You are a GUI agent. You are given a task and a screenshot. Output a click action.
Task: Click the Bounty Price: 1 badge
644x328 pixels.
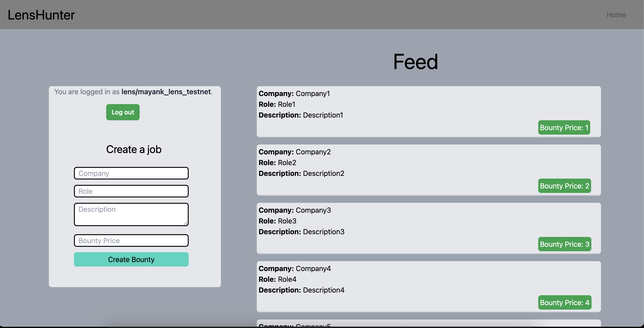(x=564, y=127)
